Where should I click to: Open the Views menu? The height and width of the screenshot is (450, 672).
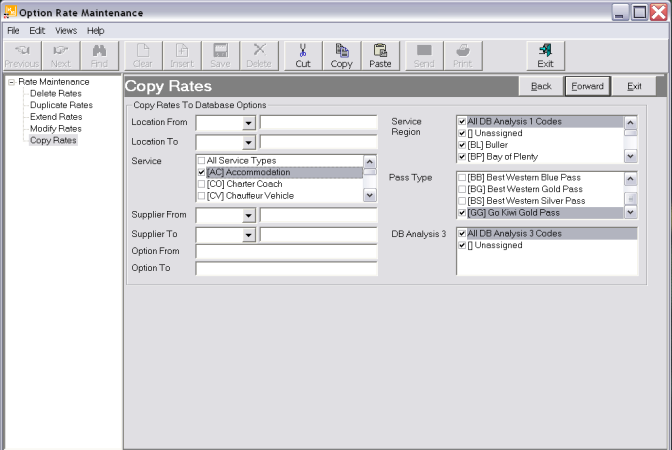click(x=66, y=31)
